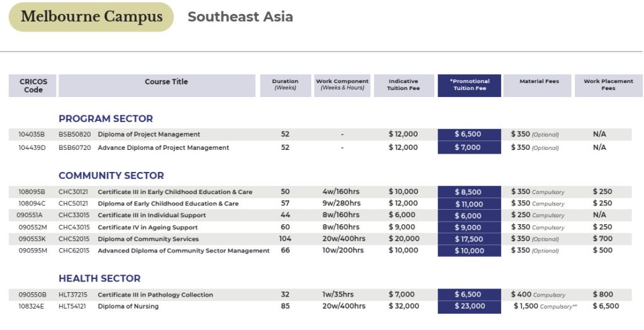Click the Course Title column header
The width and height of the screenshot is (644, 330).
coord(166,82)
